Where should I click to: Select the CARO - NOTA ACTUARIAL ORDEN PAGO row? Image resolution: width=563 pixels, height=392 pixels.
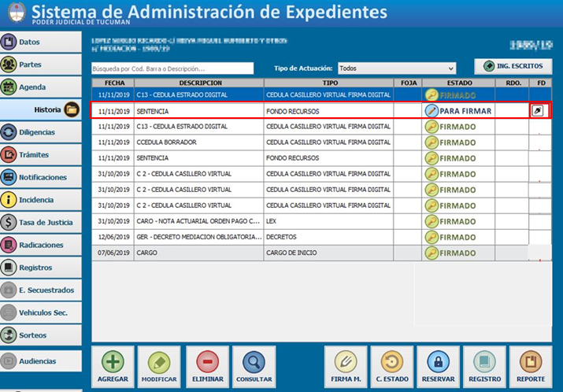click(321, 221)
